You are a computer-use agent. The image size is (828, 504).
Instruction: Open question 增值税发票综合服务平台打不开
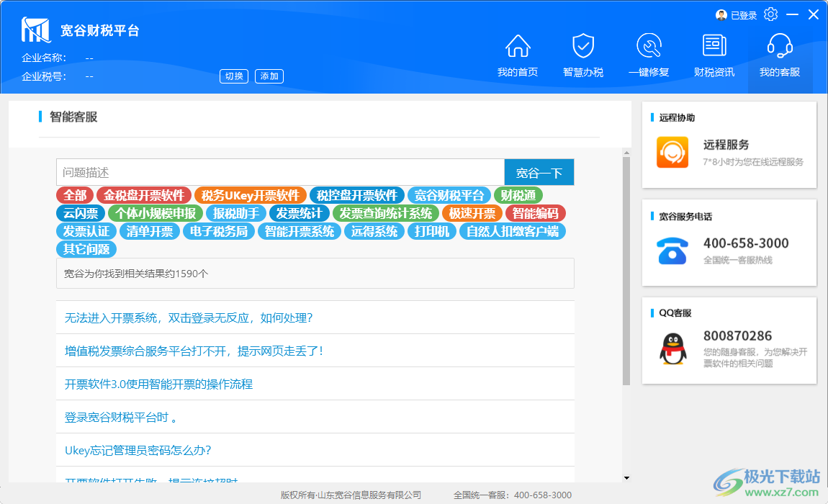[194, 351]
